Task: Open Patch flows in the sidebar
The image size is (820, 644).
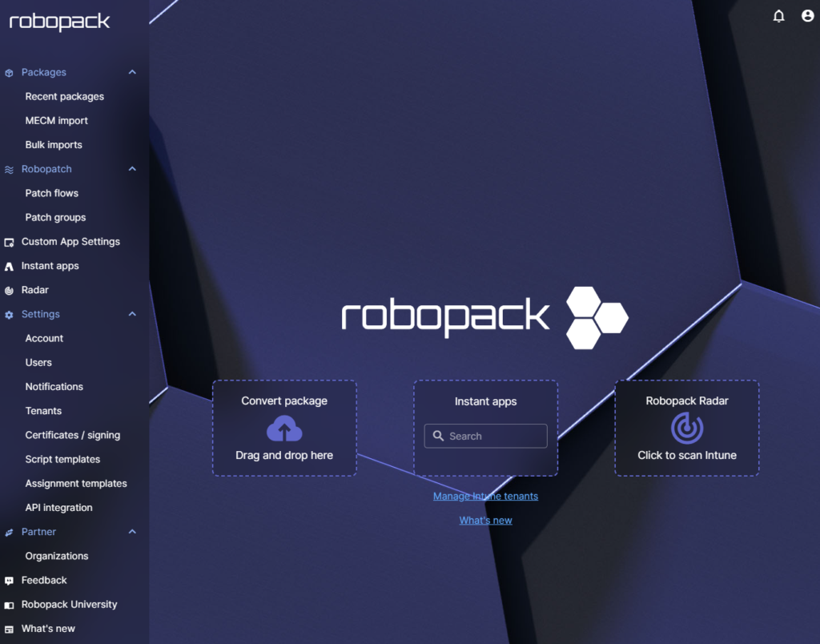Action: 51,193
